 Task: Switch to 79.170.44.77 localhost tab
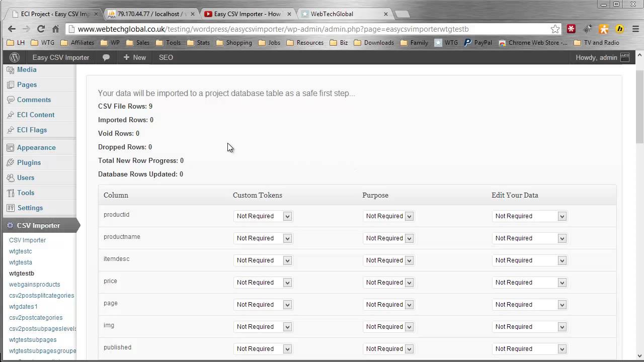click(x=150, y=14)
